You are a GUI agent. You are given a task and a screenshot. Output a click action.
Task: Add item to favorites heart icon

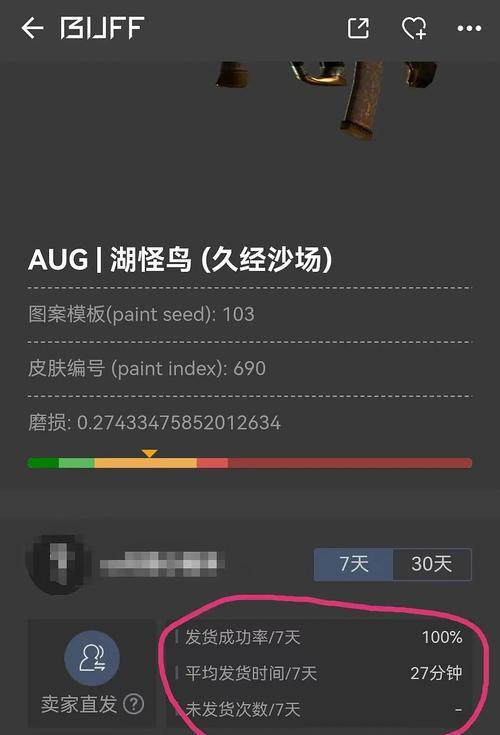tap(414, 28)
